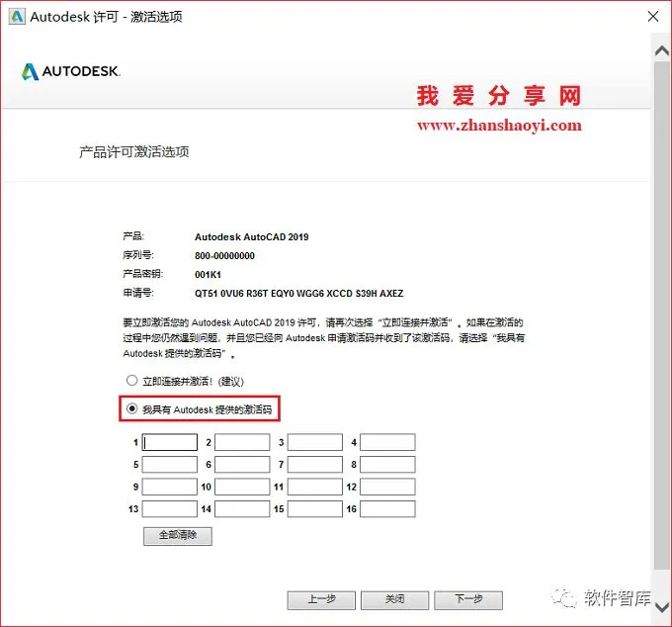Viewport: 672px width, 627px height.
Task: Click activation code field 4
Action: pos(387,442)
